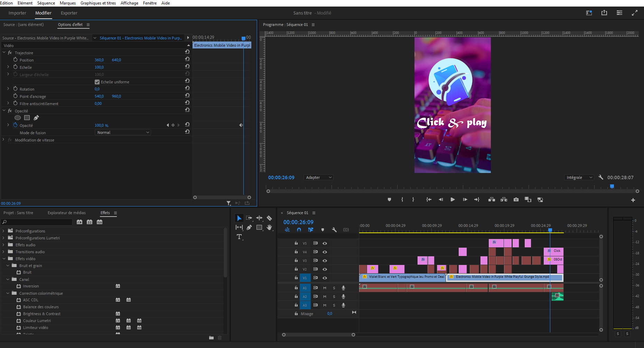The width and height of the screenshot is (644, 348).
Task: Uncheck the Echelle uniforme checkbox
Action: tap(97, 82)
